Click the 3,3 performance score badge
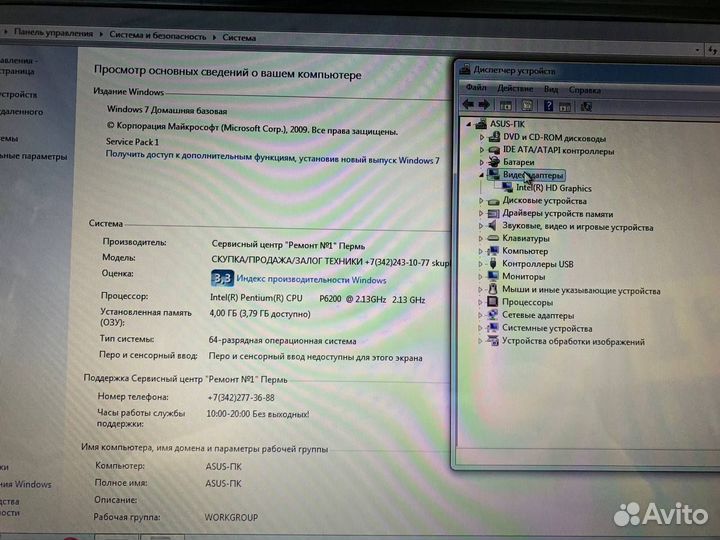Screen dimensions: 720x540 222,278
